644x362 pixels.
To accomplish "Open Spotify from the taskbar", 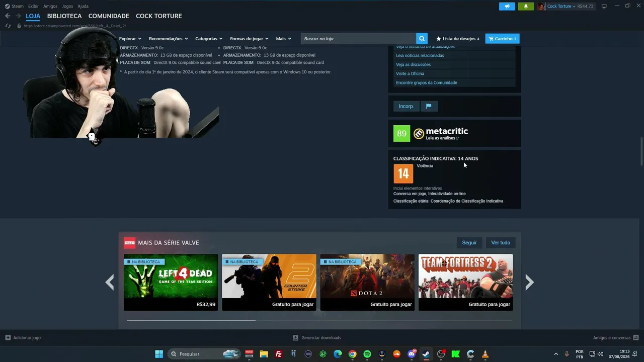I will click(367, 354).
